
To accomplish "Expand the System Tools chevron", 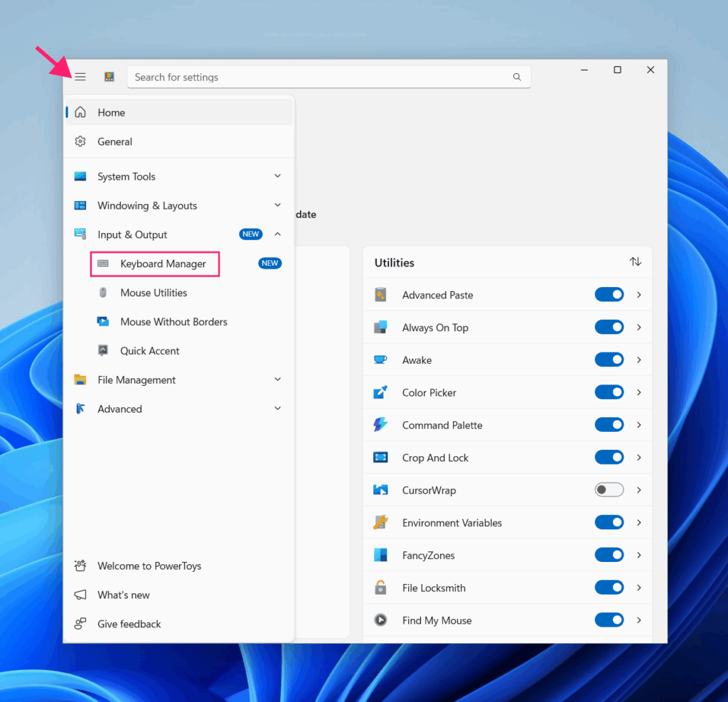I will coord(278,175).
